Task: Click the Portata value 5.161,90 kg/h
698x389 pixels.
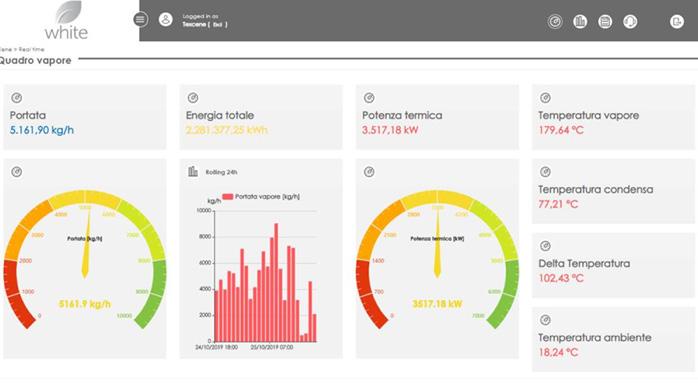Action: pos(42,130)
